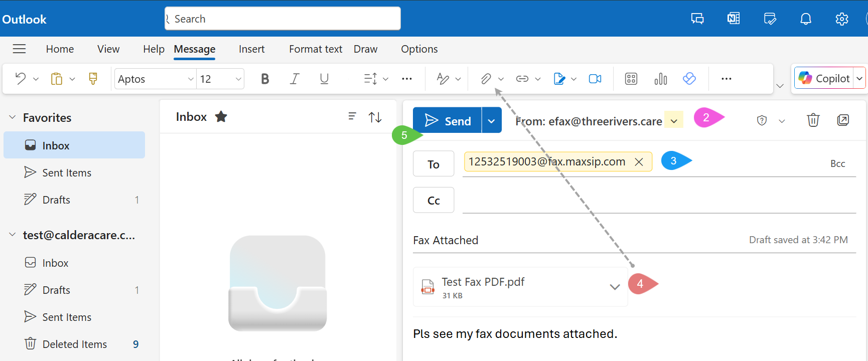Click the Cc button
868x361 pixels.
433,200
